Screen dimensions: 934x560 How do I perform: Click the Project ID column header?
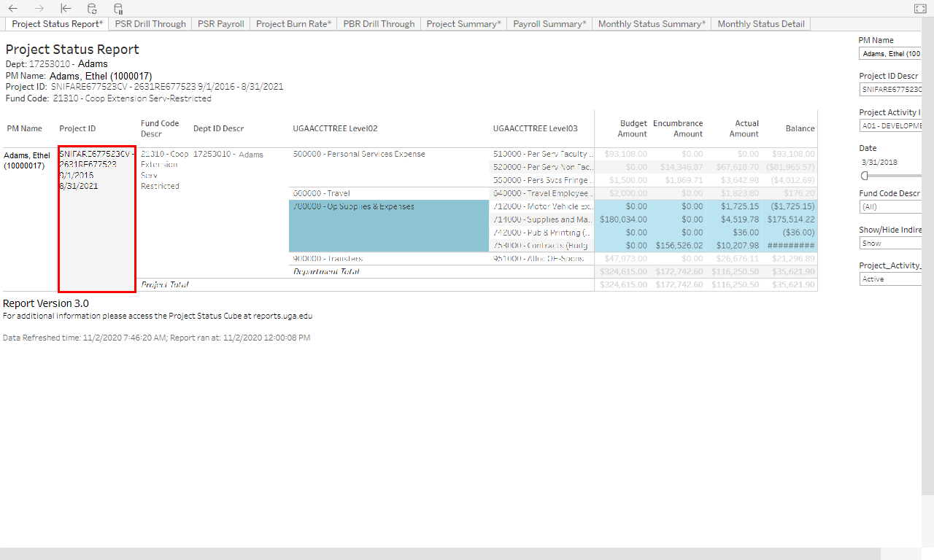77,128
